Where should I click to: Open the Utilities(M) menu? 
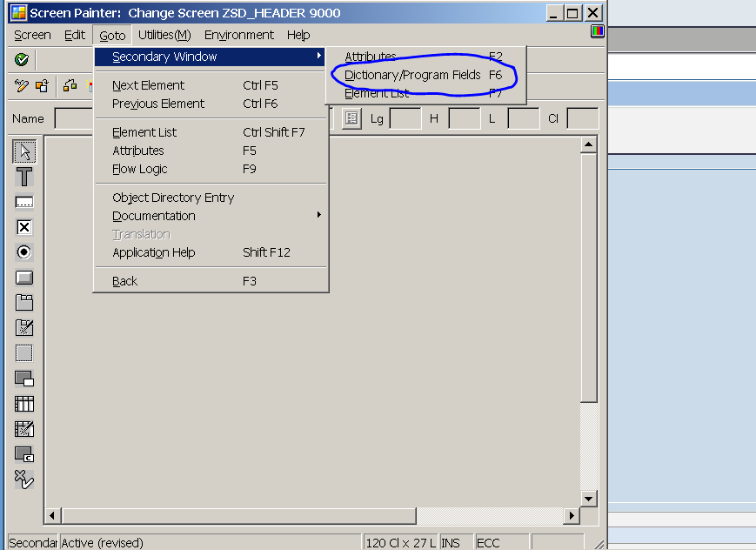(x=164, y=35)
